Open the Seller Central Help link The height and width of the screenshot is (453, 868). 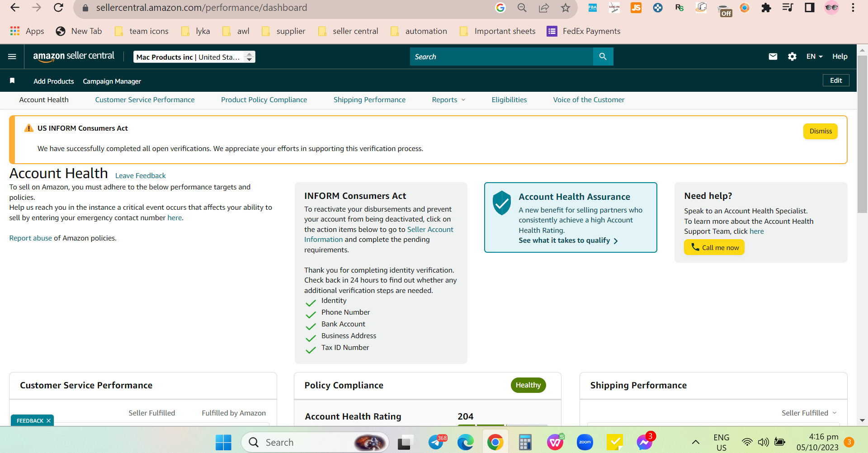(840, 57)
